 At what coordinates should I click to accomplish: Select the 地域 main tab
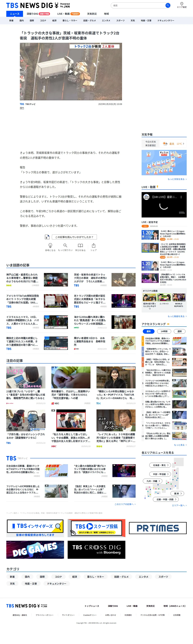(x=106, y=14)
